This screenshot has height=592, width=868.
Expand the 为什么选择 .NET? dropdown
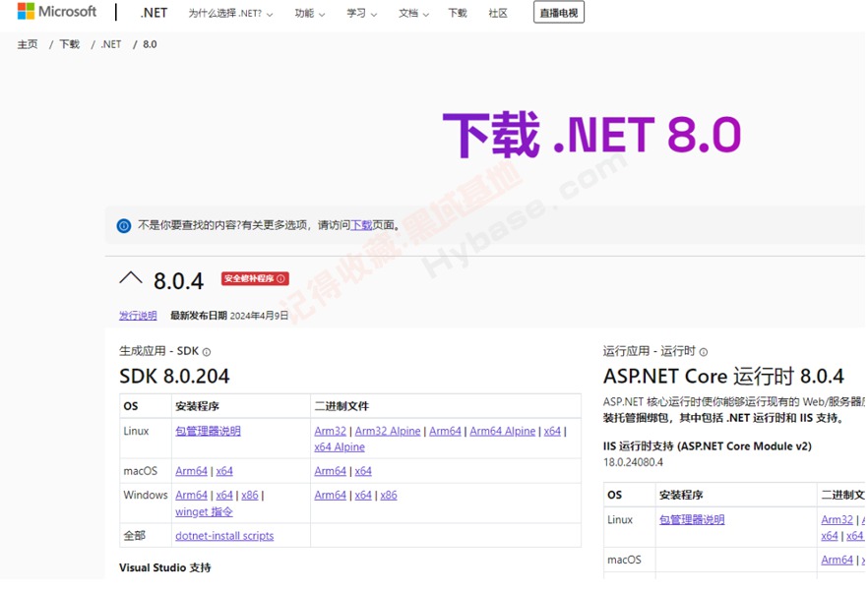(x=230, y=14)
